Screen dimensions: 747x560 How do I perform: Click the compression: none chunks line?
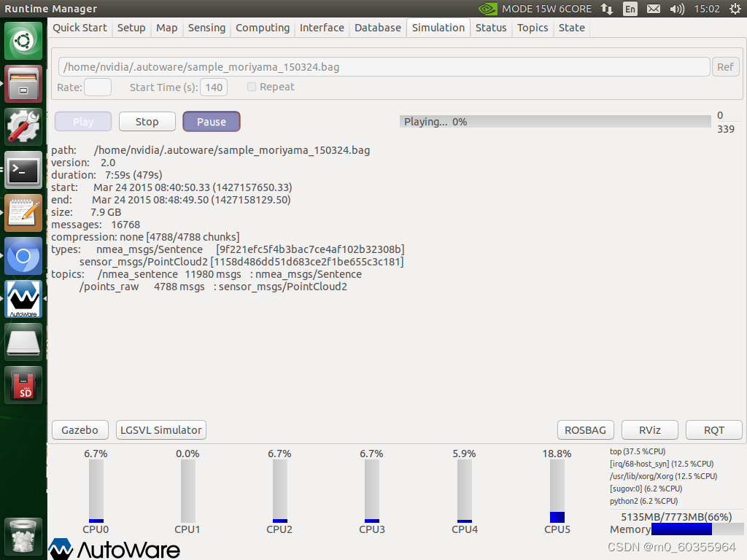(145, 237)
